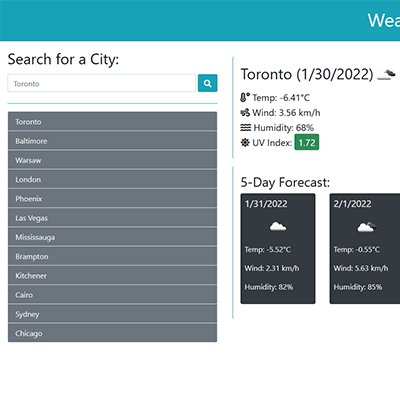Click 'Wind: 2.31 km/h' in forecast card
The width and height of the screenshot is (400, 400).
click(272, 268)
